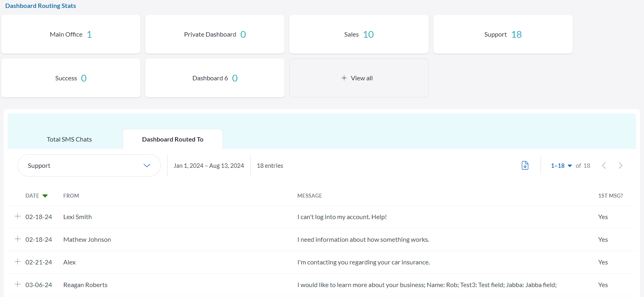Select the Sales routing card

coord(359,35)
